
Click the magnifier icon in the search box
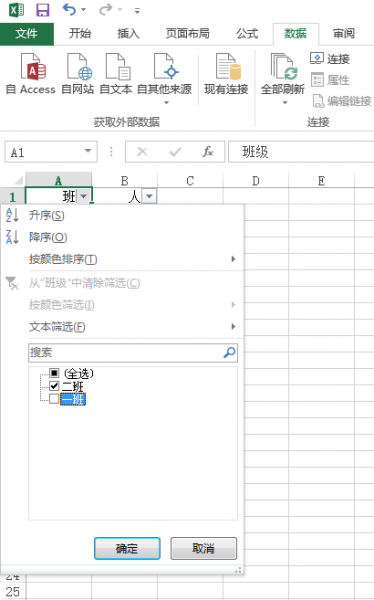(229, 352)
